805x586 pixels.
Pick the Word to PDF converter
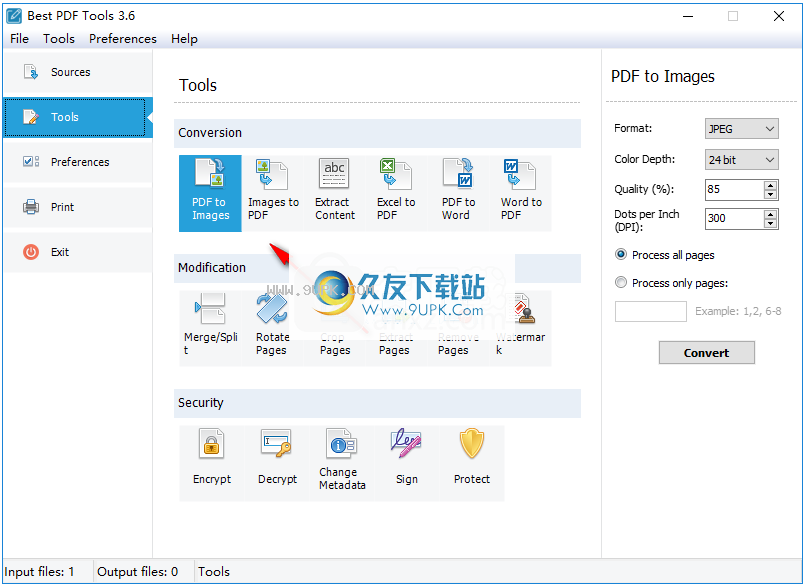(x=521, y=193)
